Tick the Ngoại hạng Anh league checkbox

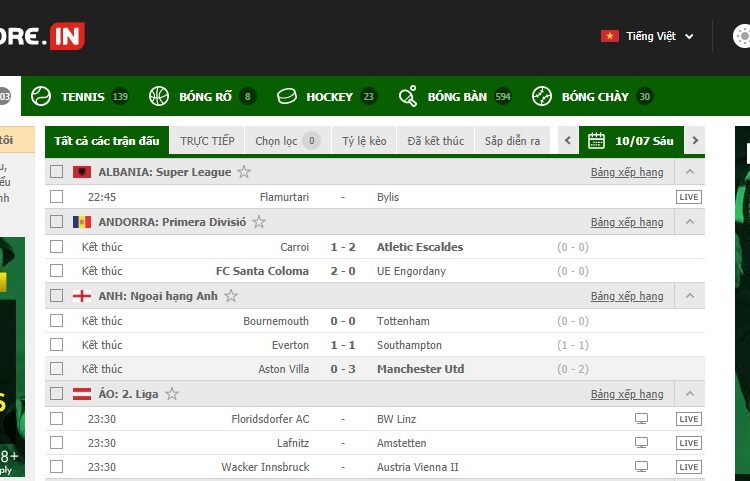56,296
